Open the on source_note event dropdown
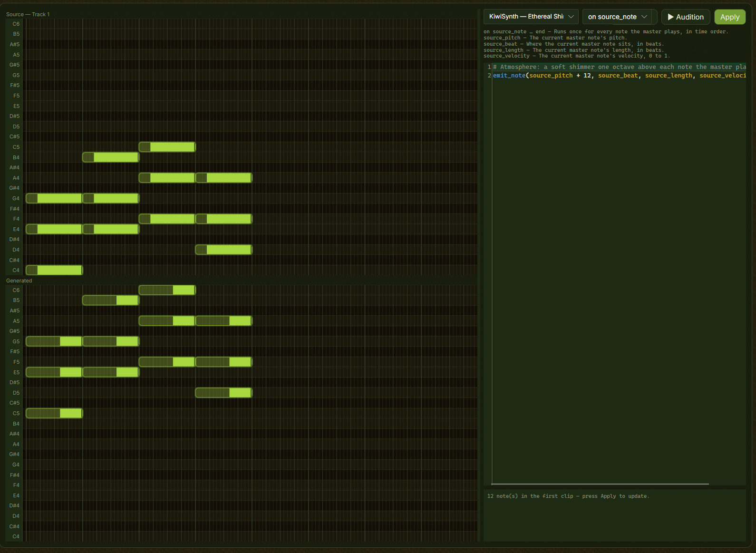This screenshot has height=553, width=756. click(617, 17)
